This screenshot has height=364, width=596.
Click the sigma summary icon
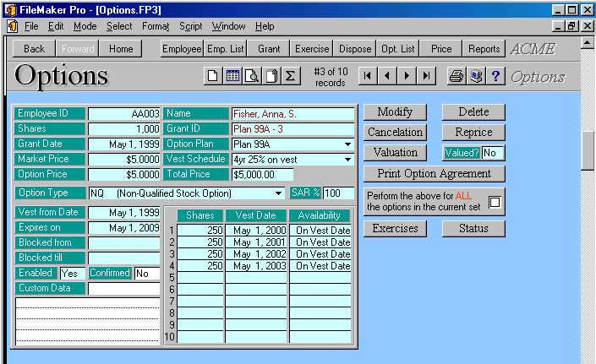291,76
